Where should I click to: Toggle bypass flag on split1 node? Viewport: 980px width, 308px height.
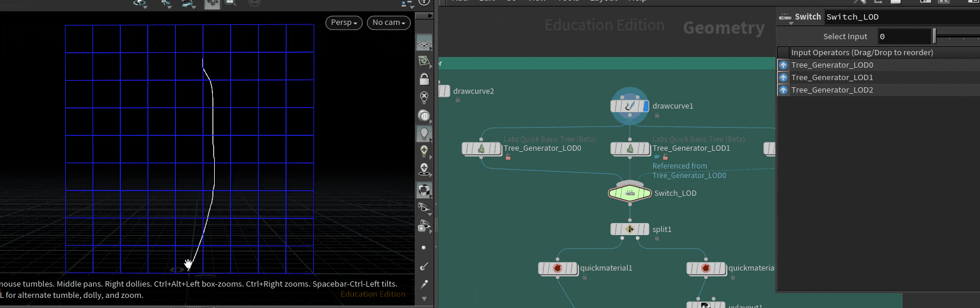pyautogui.click(x=615, y=229)
